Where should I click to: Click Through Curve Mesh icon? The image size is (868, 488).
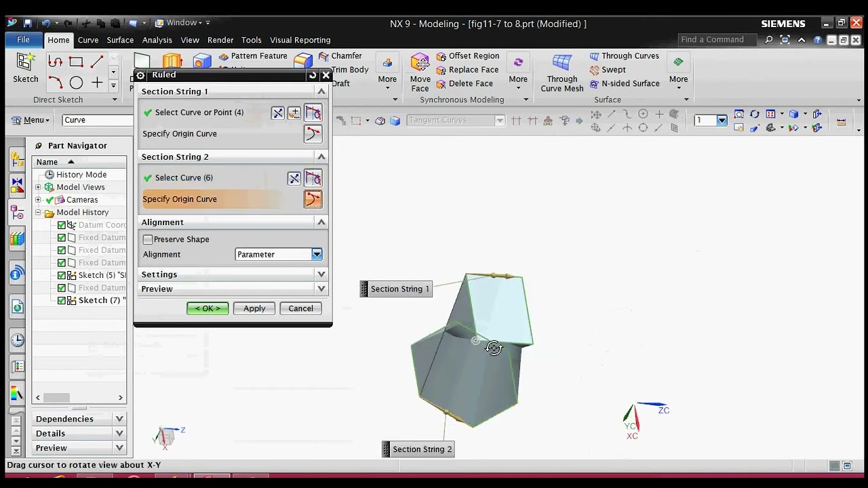click(x=561, y=73)
